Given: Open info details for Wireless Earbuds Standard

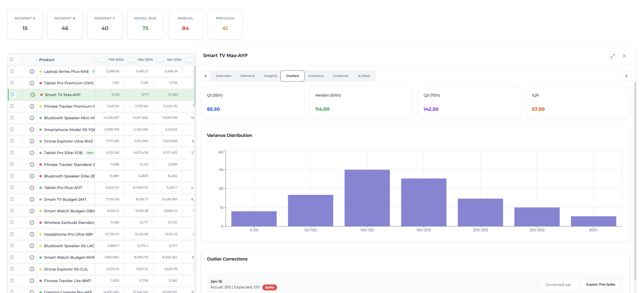Looking at the screenshot, I should [x=32, y=222].
